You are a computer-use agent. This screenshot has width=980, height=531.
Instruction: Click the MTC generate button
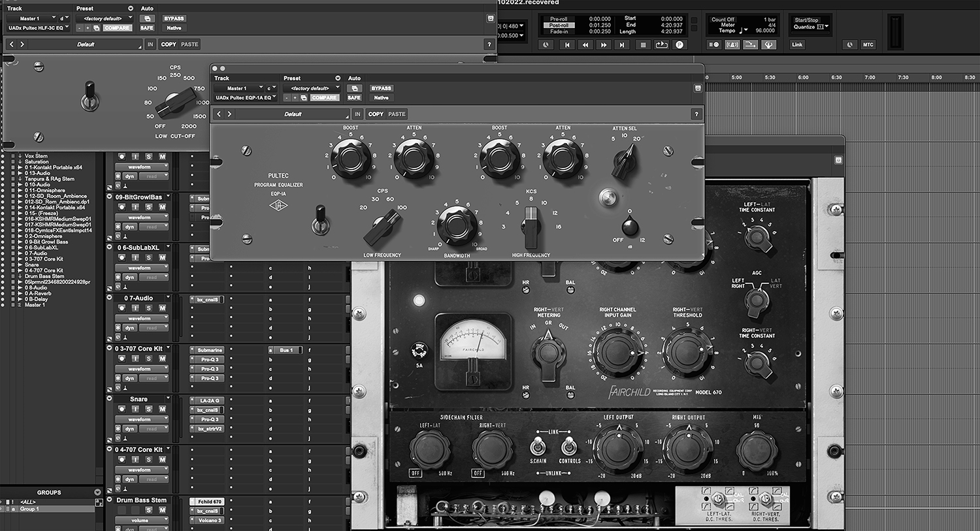pos(868,45)
